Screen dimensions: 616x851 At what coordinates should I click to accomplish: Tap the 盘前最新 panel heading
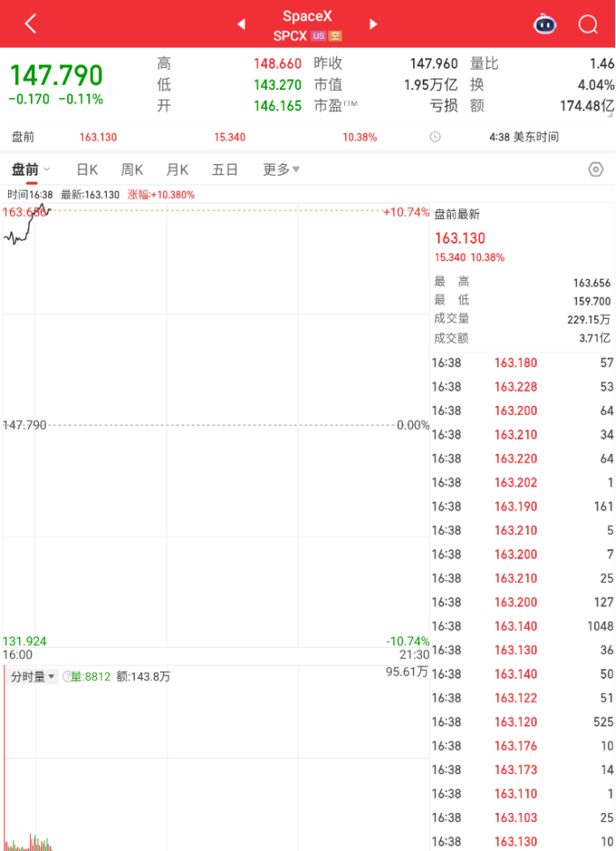457,215
